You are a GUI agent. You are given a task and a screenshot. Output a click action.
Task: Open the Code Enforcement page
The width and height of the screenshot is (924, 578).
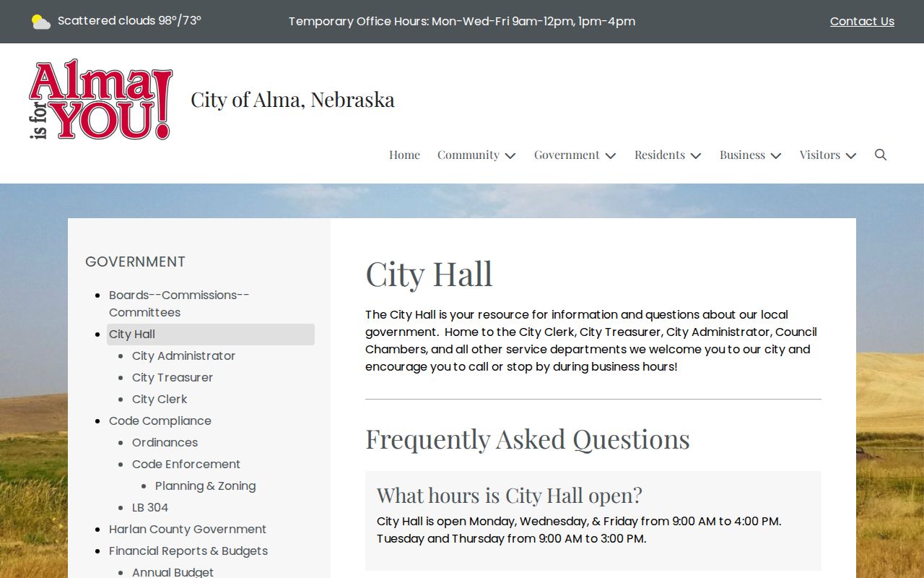point(186,464)
